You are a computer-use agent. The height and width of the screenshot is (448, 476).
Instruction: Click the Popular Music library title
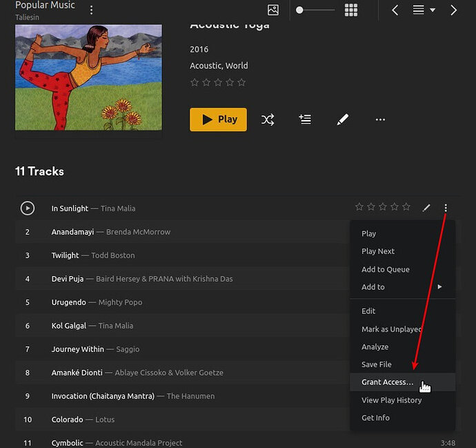tap(45, 5)
